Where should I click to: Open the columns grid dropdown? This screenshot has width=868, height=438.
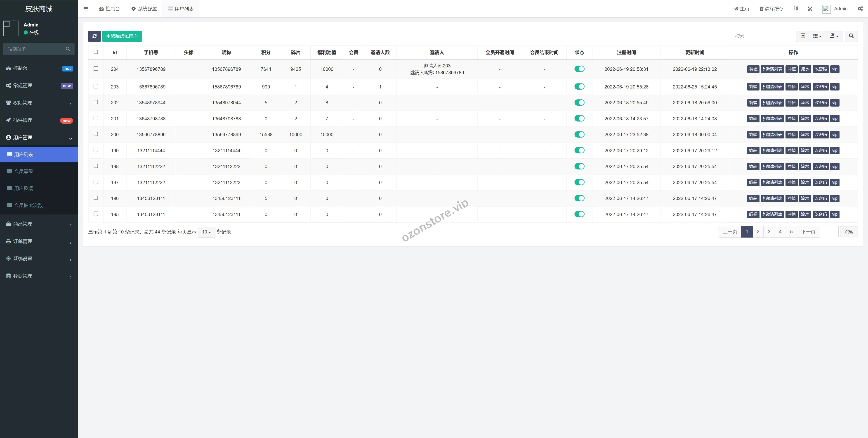tap(817, 36)
